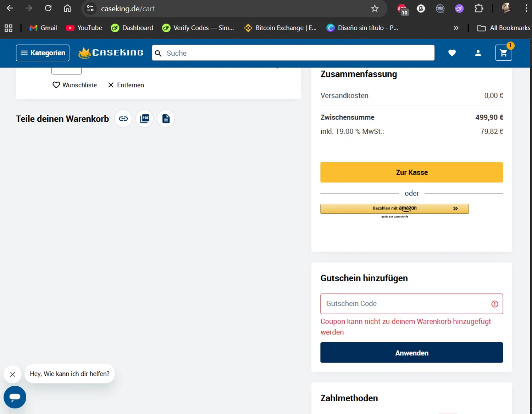
Task: Move item to Wunschliste
Action: pyautogui.click(x=74, y=85)
